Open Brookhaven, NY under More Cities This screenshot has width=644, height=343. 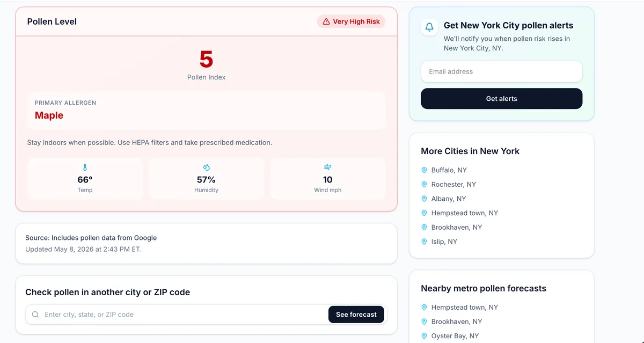coord(457,227)
